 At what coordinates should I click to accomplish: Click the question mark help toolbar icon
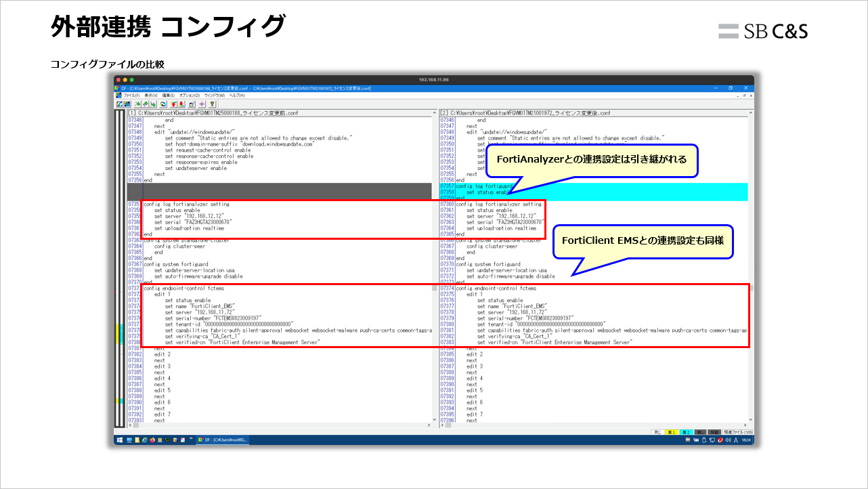click(x=212, y=104)
